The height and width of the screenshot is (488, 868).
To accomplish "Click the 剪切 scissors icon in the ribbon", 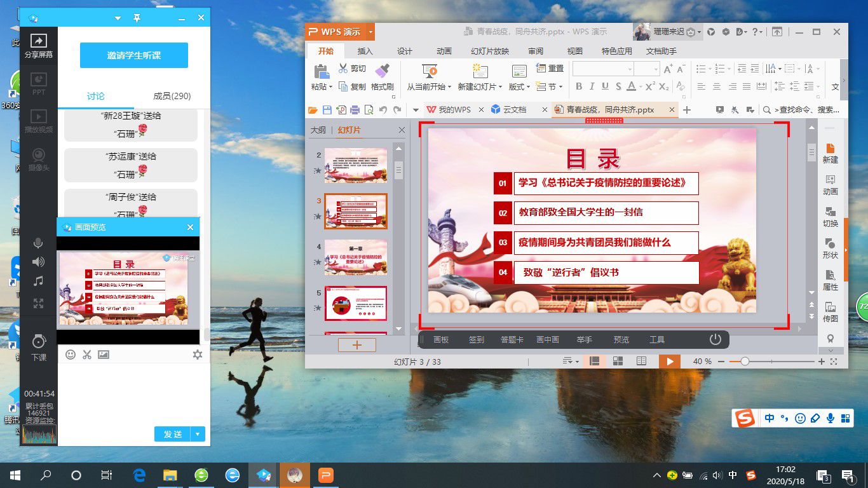I will click(343, 69).
